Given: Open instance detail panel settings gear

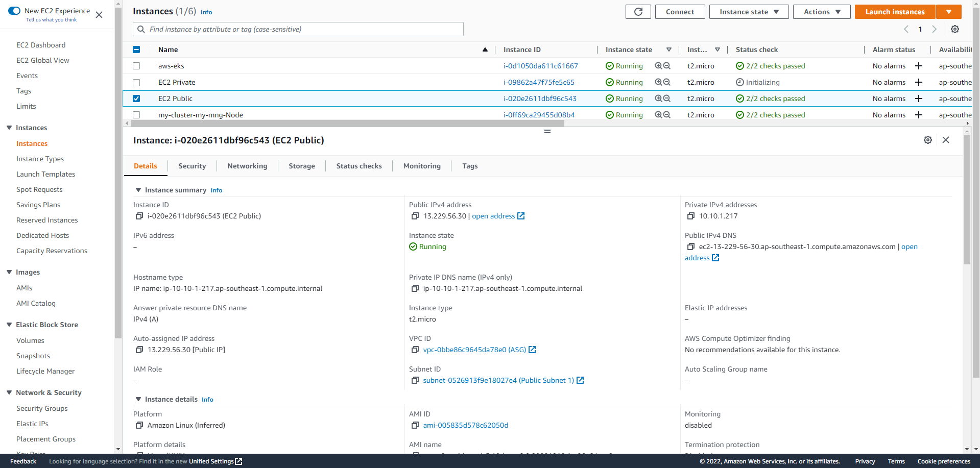Looking at the screenshot, I should point(927,140).
